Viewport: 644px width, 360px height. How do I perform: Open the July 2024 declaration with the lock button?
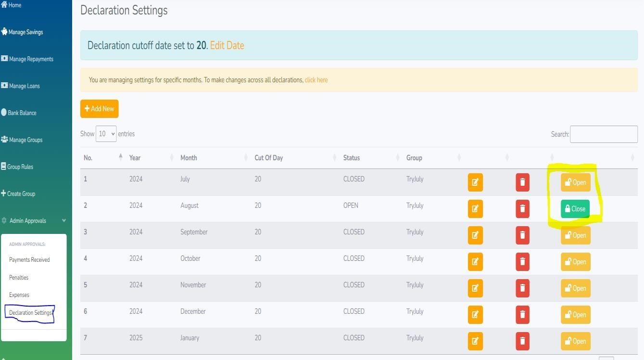(575, 182)
